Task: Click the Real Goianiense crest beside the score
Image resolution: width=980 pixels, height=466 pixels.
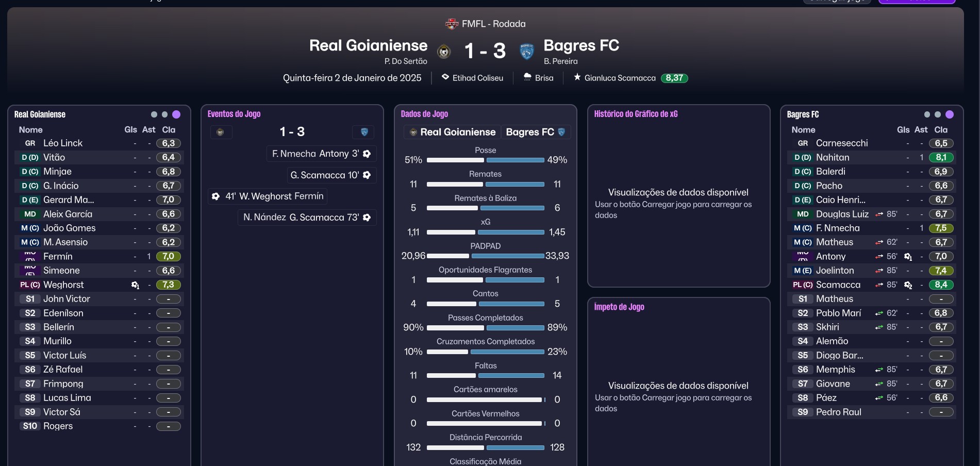Action: click(444, 52)
